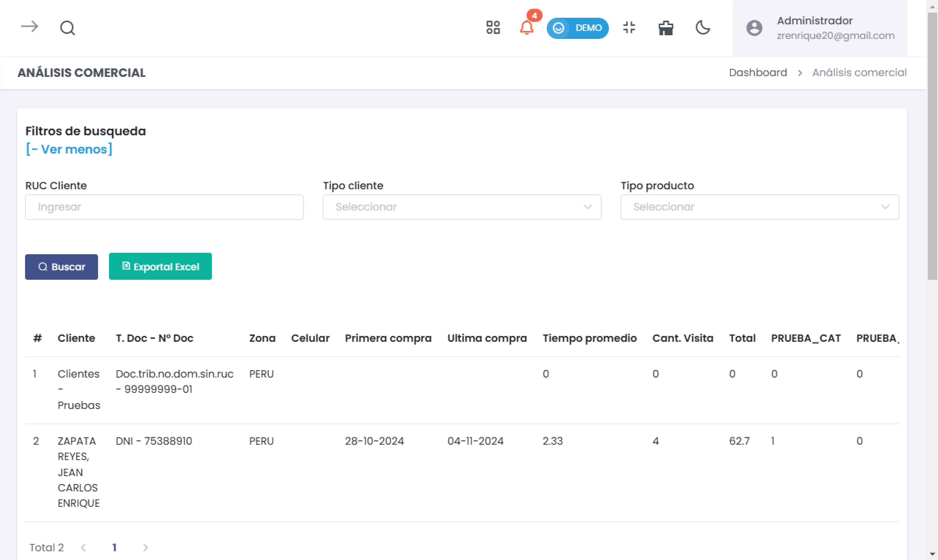Focus the RUC Cliente input field

pos(164,207)
